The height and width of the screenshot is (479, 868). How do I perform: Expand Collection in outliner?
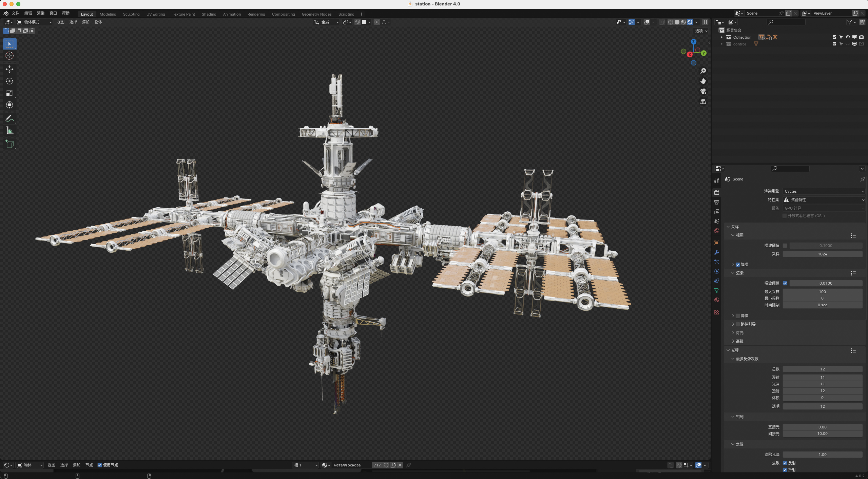[x=721, y=37]
